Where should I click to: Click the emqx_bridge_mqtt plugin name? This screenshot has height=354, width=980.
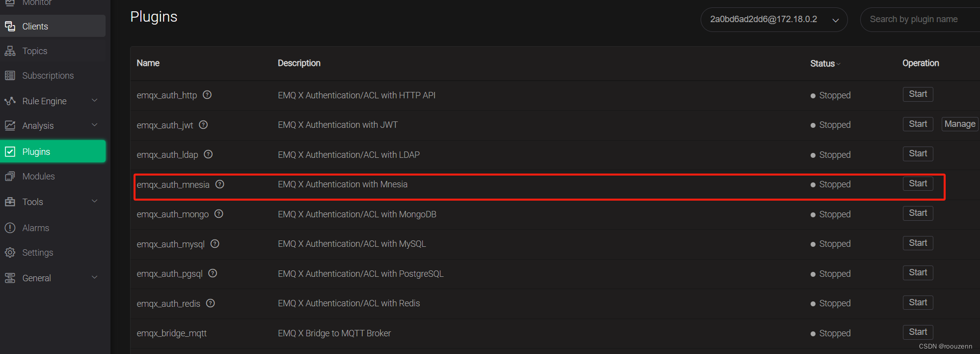click(171, 333)
